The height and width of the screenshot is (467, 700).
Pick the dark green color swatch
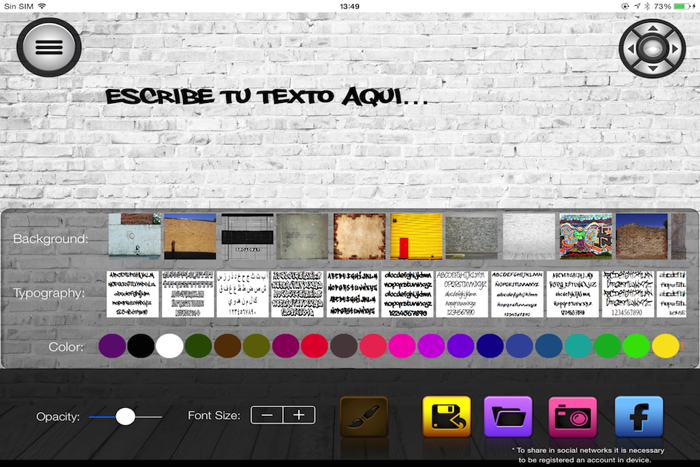[x=198, y=346]
